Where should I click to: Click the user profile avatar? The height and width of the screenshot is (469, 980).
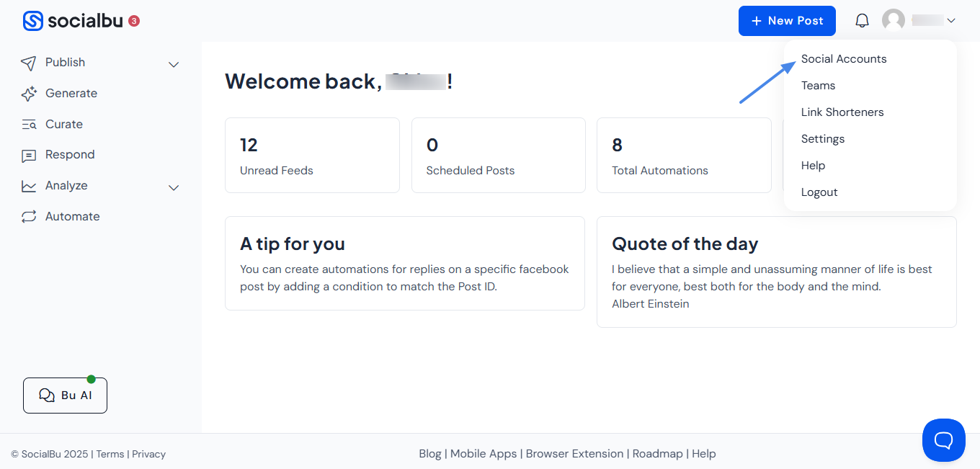(x=894, y=21)
